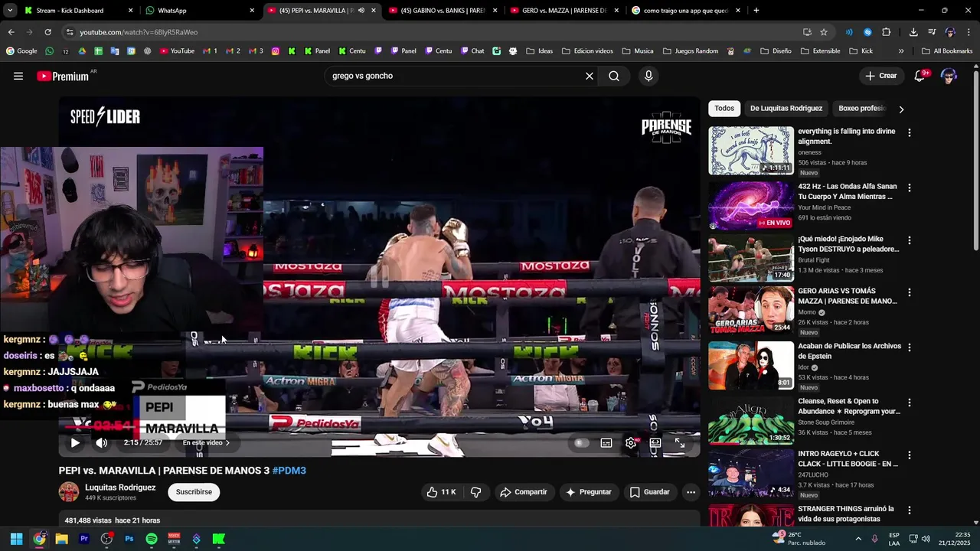Bookmark this page with the star icon
This screenshot has width=980, height=551.
click(x=824, y=32)
